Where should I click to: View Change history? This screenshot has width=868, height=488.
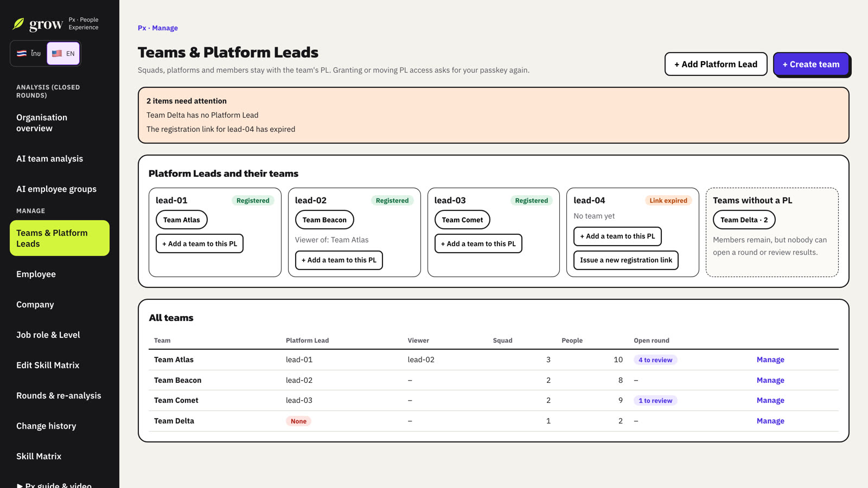click(x=60, y=426)
